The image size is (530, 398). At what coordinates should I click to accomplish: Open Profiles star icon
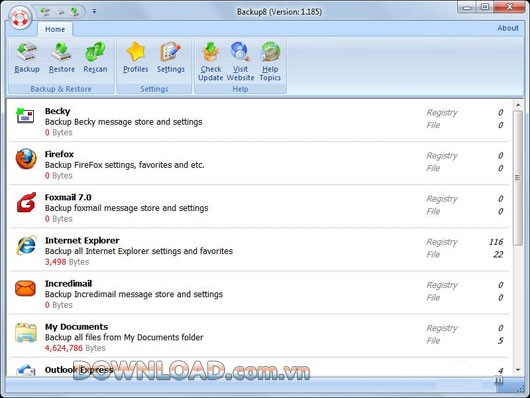[136, 52]
